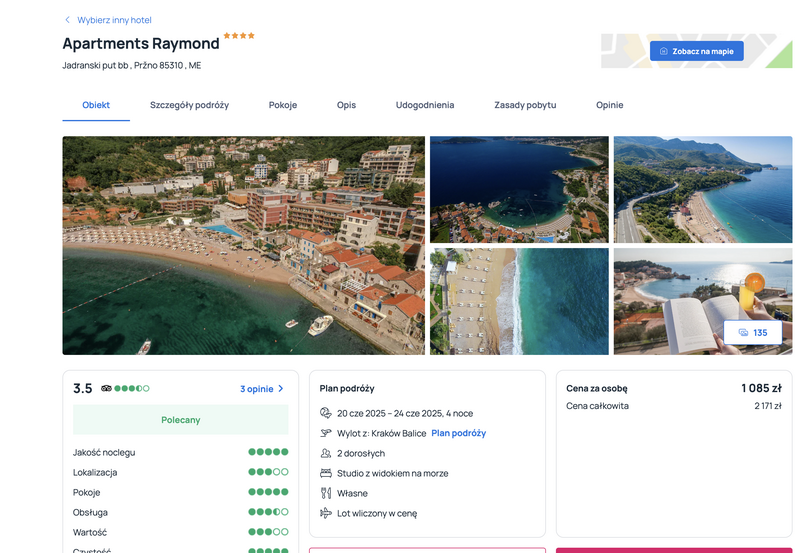The image size is (800, 553).
Task: Click the Polecany badge
Action: pos(181,420)
